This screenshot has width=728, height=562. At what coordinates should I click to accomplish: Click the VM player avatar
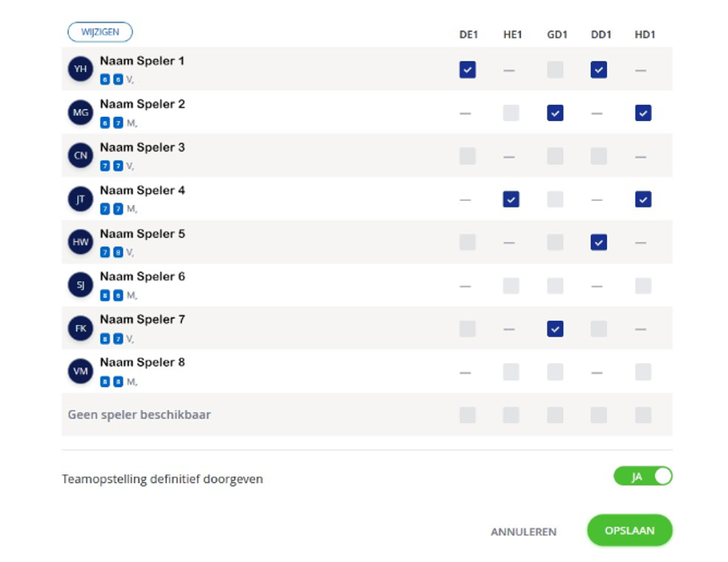(80, 371)
